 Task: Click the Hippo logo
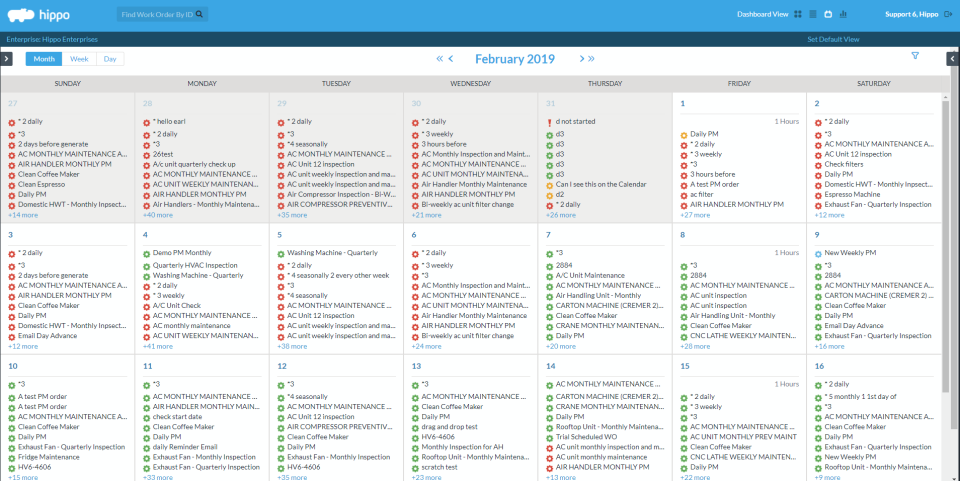coord(38,15)
